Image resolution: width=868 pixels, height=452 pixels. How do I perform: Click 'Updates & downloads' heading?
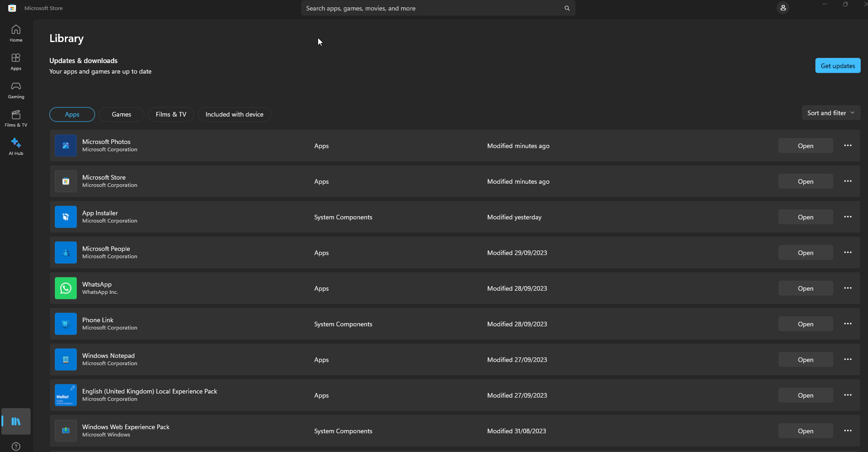(x=84, y=61)
